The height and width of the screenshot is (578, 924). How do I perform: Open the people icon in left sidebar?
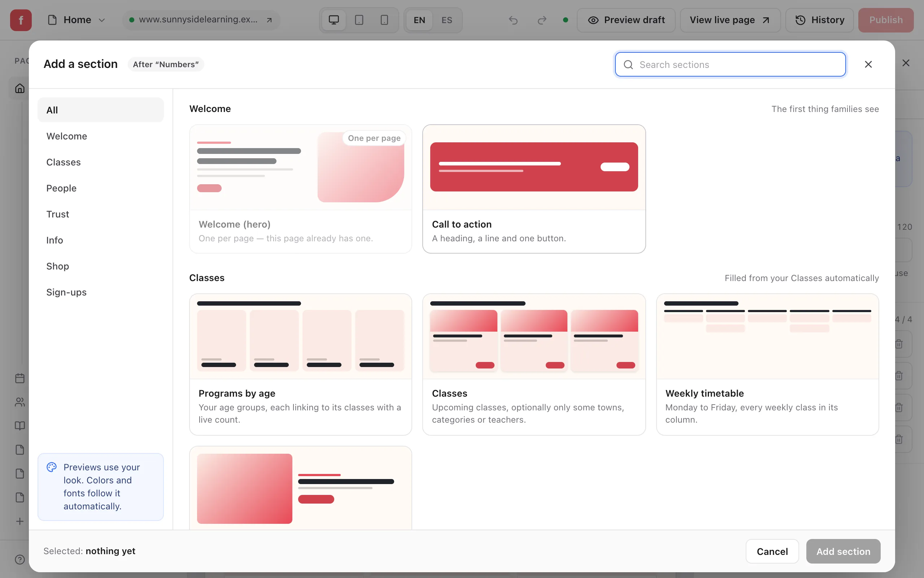tap(19, 402)
